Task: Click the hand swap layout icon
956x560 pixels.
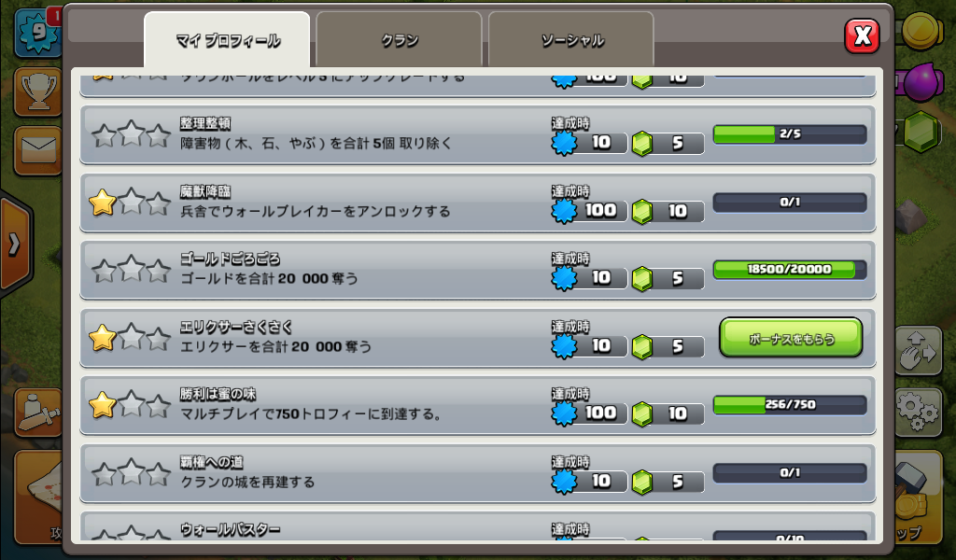Action: (919, 350)
